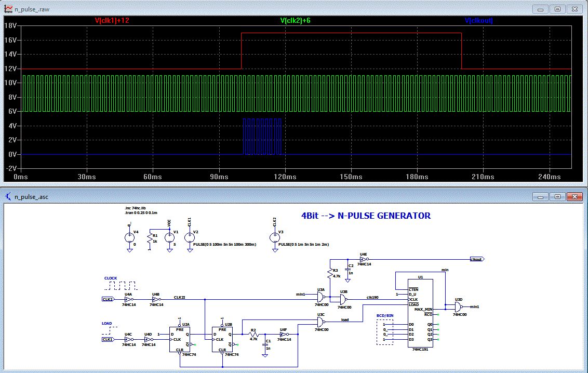Pick the V(clkout) blue trace label
Viewport: 588px width, 373px height.
tap(478, 21)
